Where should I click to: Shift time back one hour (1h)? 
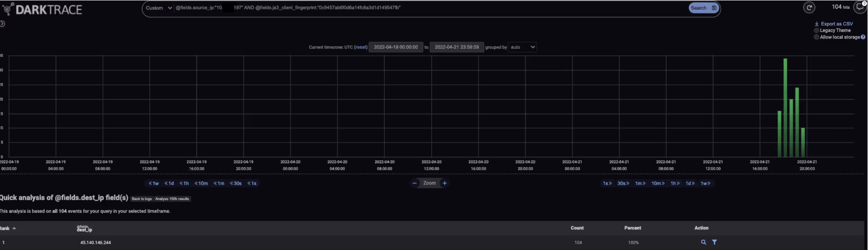pyautogui.click(x=184, y=183)
